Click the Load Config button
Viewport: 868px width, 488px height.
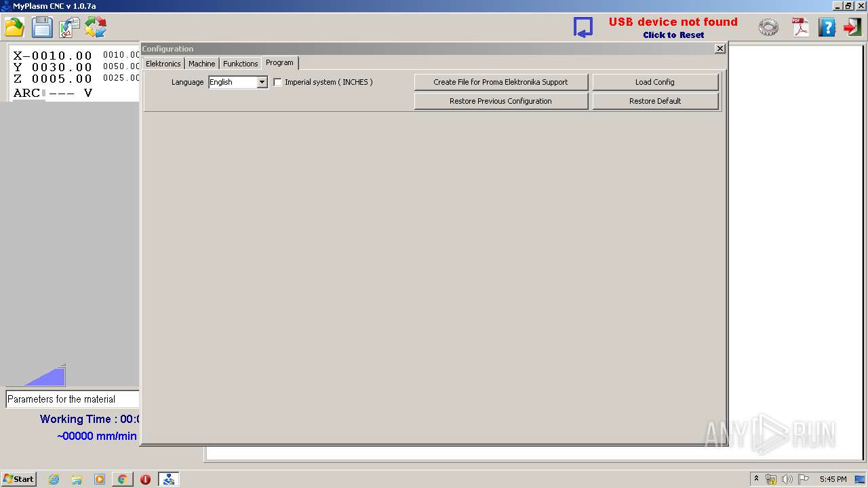655,82
